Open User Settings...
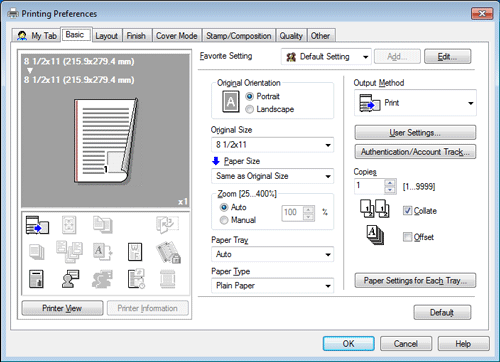This screenshot has width=500, height=362. point(415,133)
